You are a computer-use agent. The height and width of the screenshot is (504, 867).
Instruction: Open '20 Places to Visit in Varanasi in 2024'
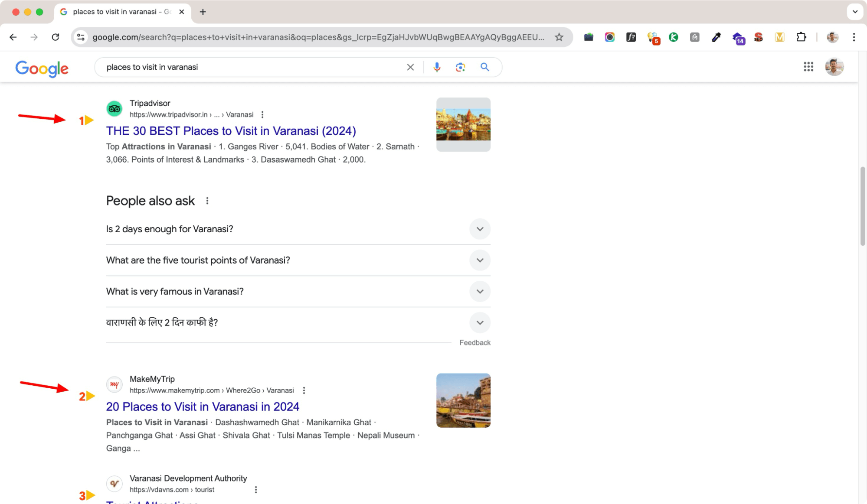click(x=202, y=406)
